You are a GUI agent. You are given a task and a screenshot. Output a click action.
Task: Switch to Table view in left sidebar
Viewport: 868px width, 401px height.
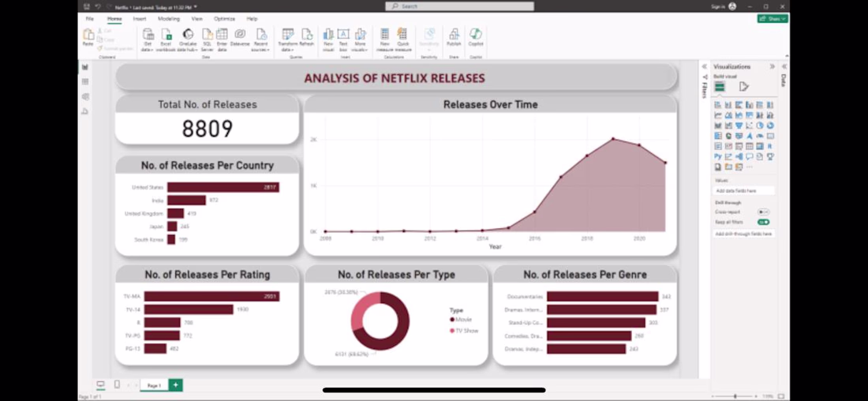coord(84,82)
